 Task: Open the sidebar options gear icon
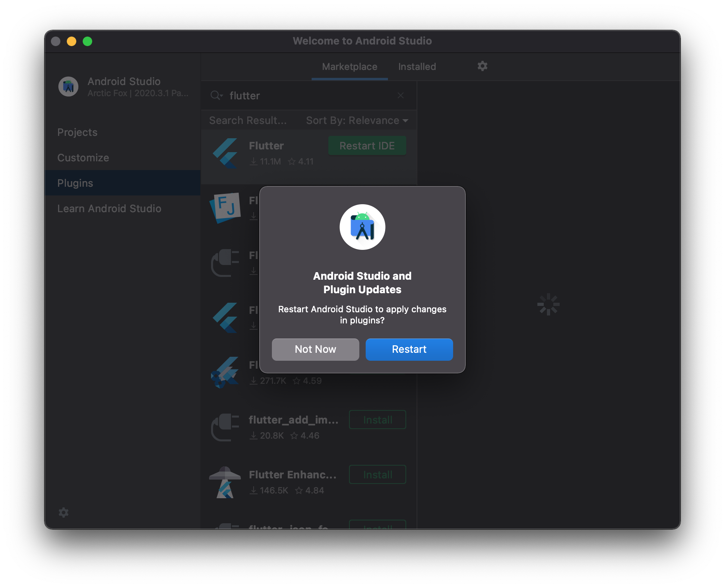click(x=64, y=513)
